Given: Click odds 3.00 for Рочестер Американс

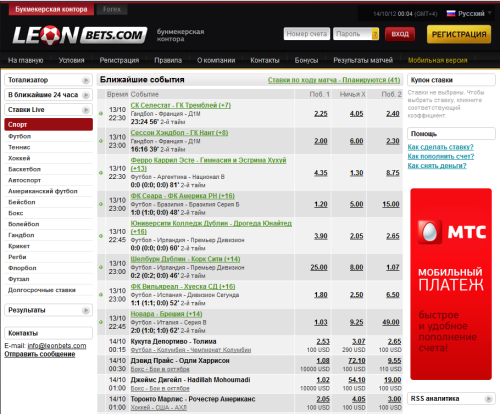Looking at the screenshot, I should [x=394, y=399].
